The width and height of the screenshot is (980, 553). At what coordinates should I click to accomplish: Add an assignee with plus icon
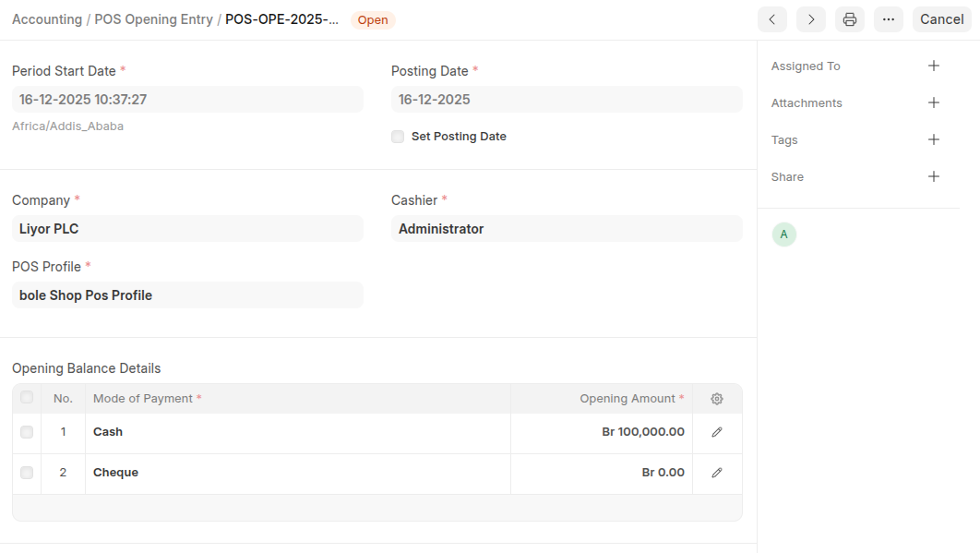[933, 66]
